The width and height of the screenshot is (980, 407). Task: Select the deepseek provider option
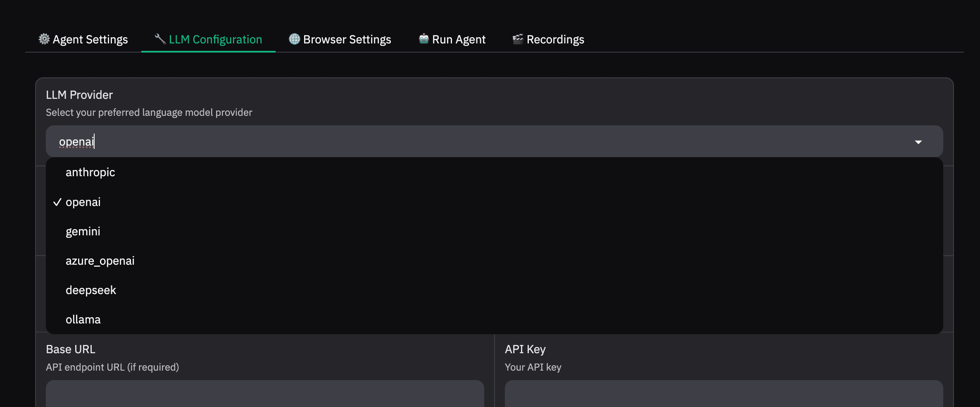point(90,290)
